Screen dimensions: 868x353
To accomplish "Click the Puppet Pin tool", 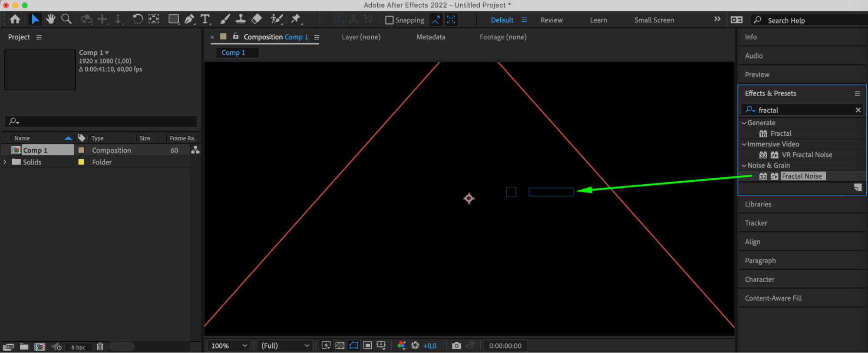I will [x=296, y=19].
